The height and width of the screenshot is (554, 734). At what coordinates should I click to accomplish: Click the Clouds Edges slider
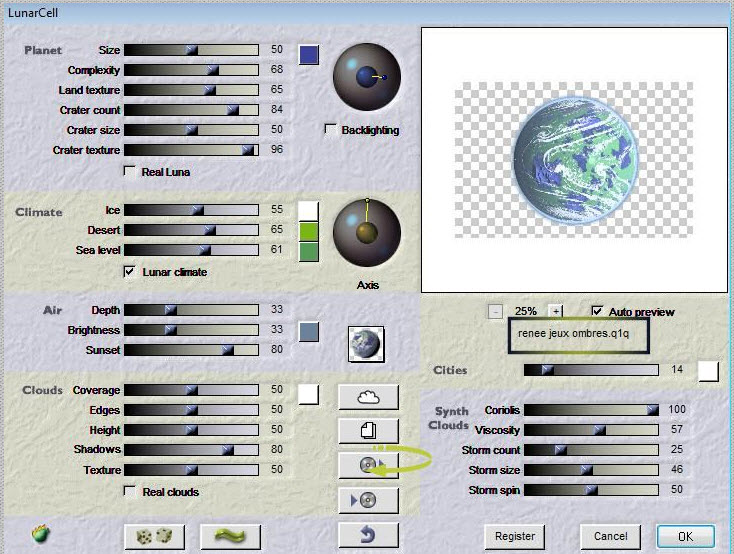point(191,410)
